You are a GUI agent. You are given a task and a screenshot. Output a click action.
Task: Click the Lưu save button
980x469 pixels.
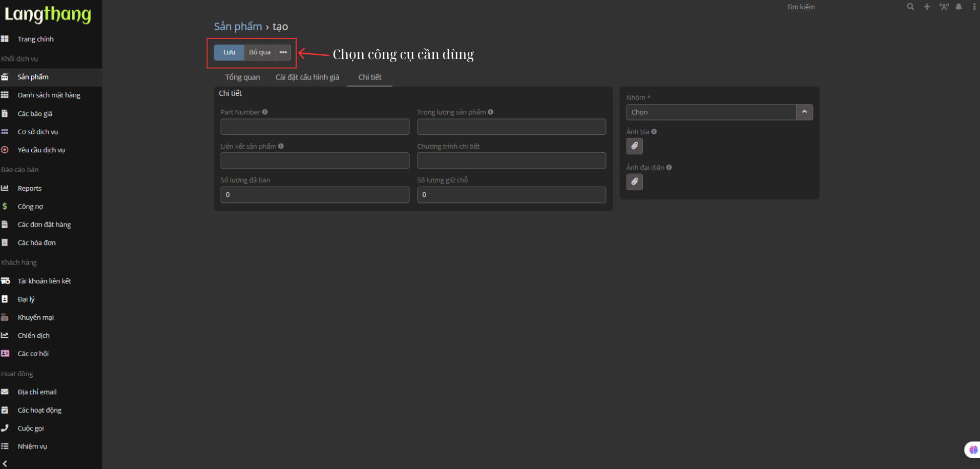click(x=229, y=52)
